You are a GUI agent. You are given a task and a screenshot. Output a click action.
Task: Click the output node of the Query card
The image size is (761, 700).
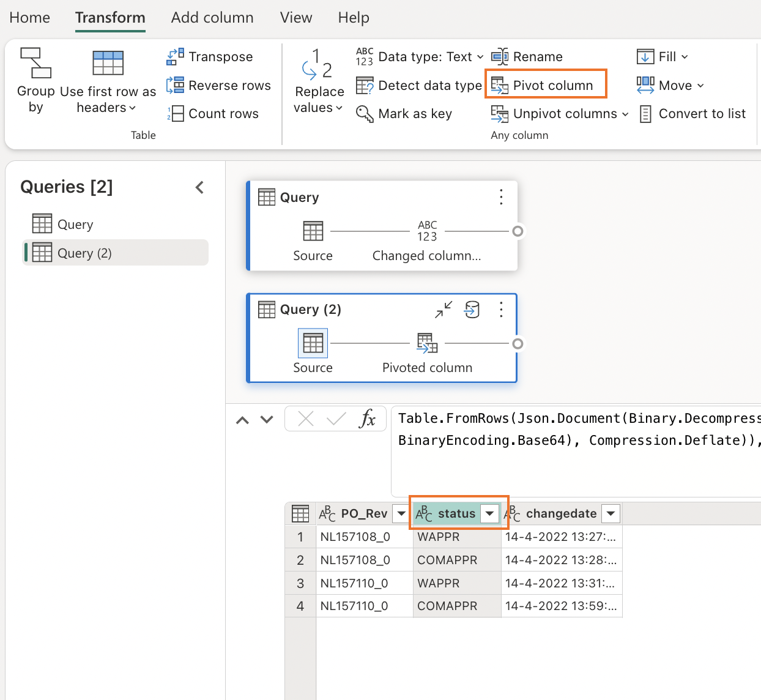518,231
